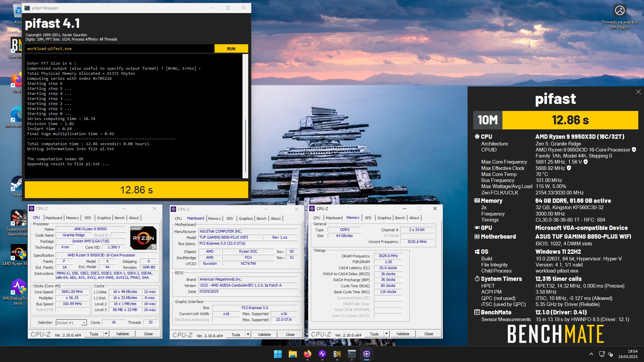Open Memory tab in first CPU-Z window
The width and height of the screenshot is (644, 362).
click(72, 218)
